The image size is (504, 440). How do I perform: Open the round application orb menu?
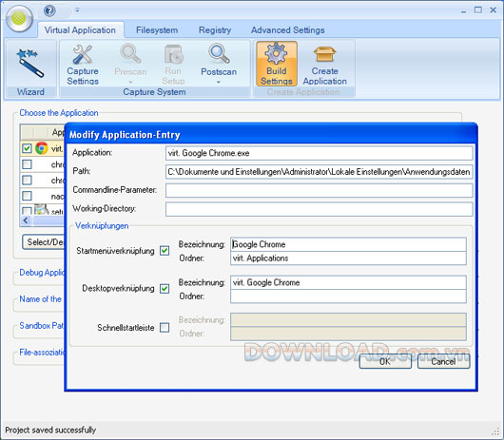pos(19,18)
